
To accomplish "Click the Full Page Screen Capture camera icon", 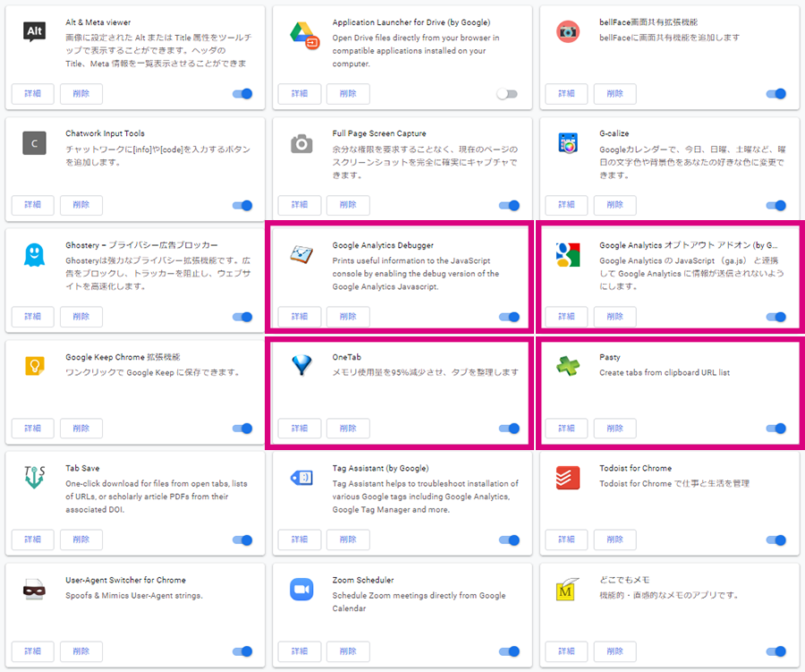I will (301, 144).
